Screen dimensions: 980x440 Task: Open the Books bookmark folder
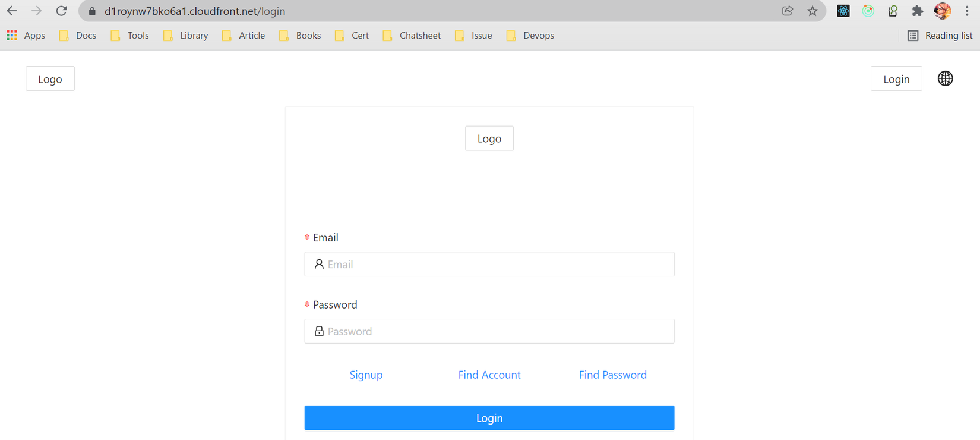300,36
